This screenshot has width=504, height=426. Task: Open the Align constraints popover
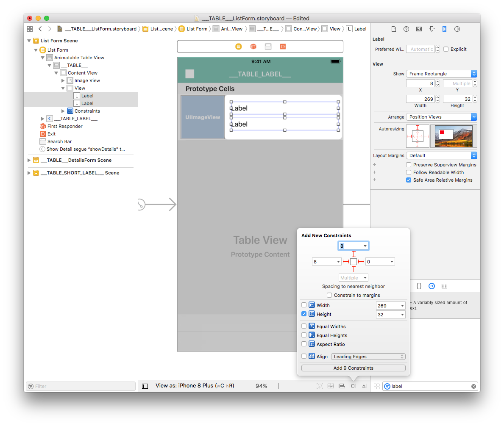tap(342, 386)
